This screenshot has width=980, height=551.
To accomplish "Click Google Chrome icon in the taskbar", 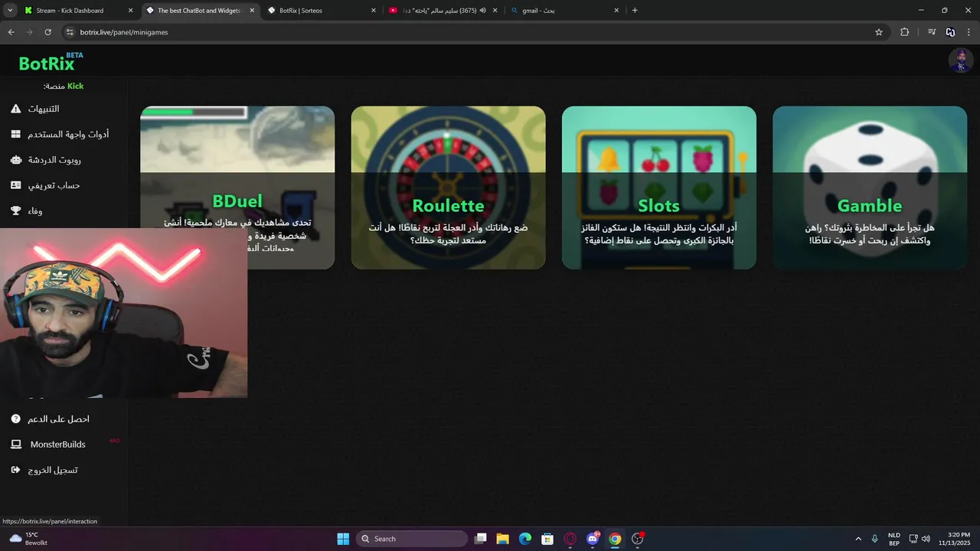I will coord(615,539).
